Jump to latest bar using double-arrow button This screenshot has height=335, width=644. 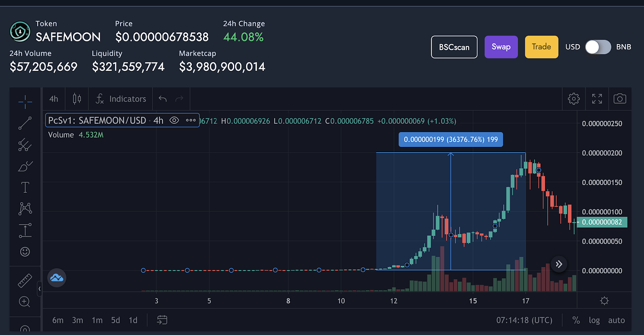(x=559, y=264)
